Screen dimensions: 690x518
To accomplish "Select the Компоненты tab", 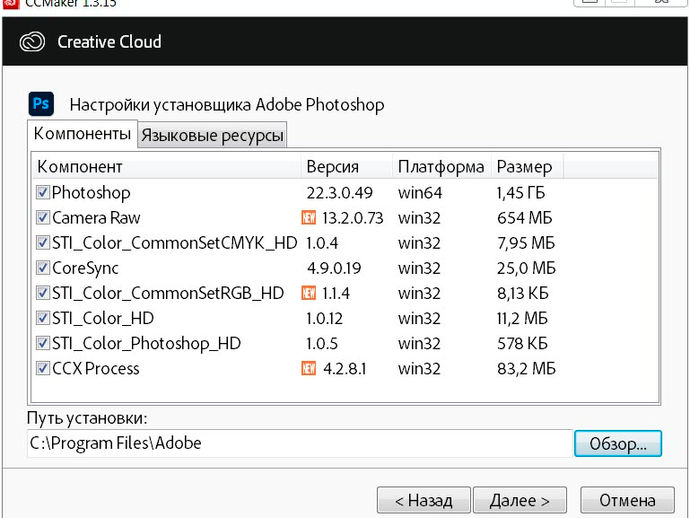I will (82, 133).
